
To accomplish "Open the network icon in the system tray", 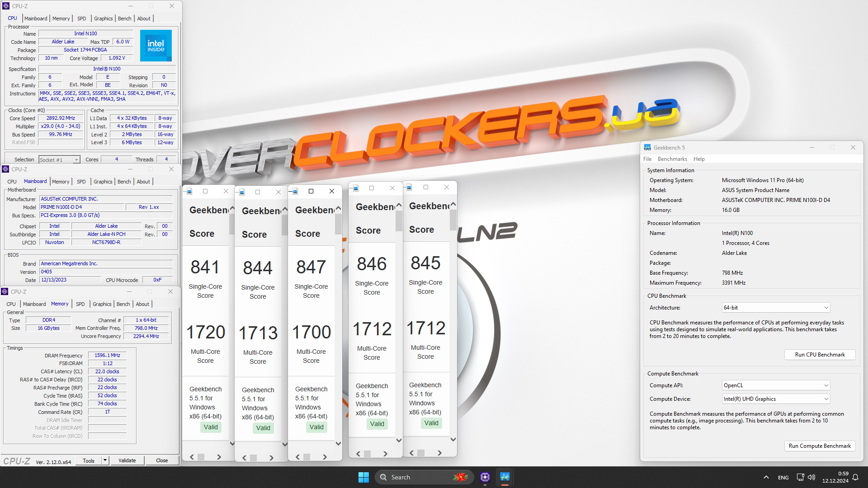I will pos(800,477).
